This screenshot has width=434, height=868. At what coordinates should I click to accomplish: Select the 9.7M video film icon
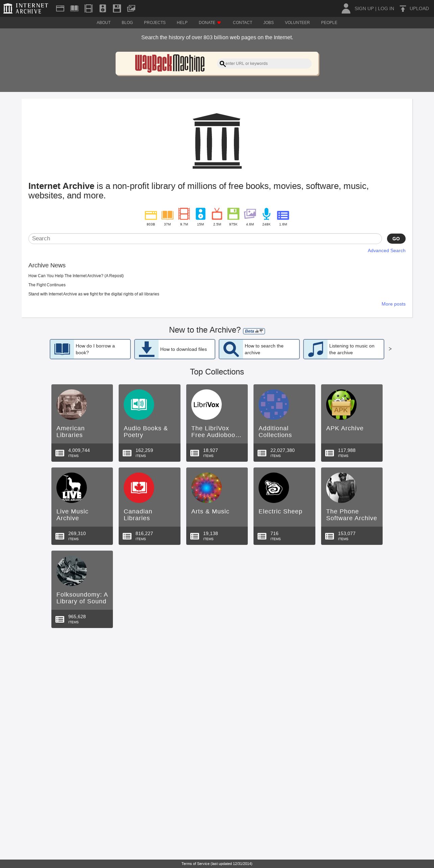tap(184, 214)
